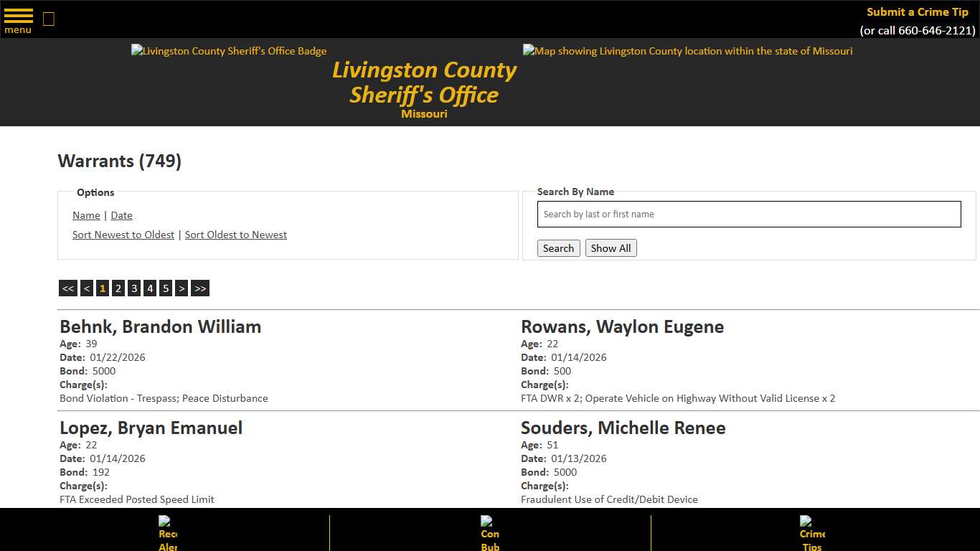Open the hamburger menu icon
Screen dimensions: 980x551
point(18,16)
